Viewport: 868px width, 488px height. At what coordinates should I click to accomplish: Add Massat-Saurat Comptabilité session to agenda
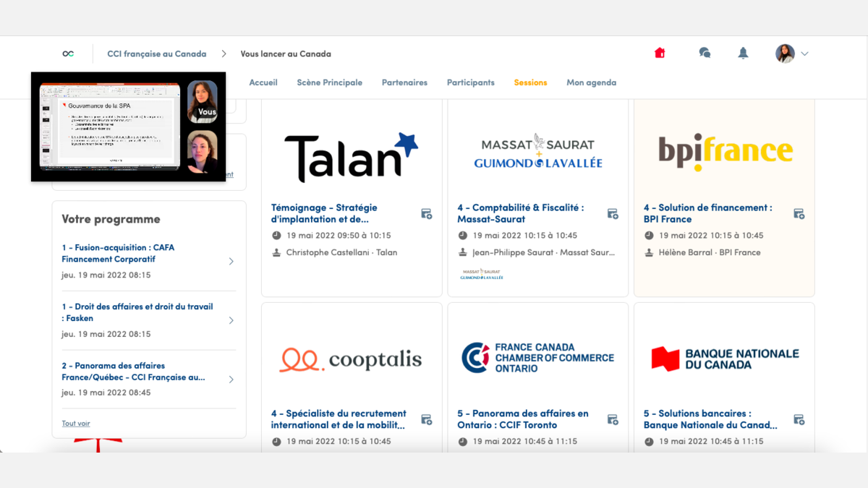(613, 213)
